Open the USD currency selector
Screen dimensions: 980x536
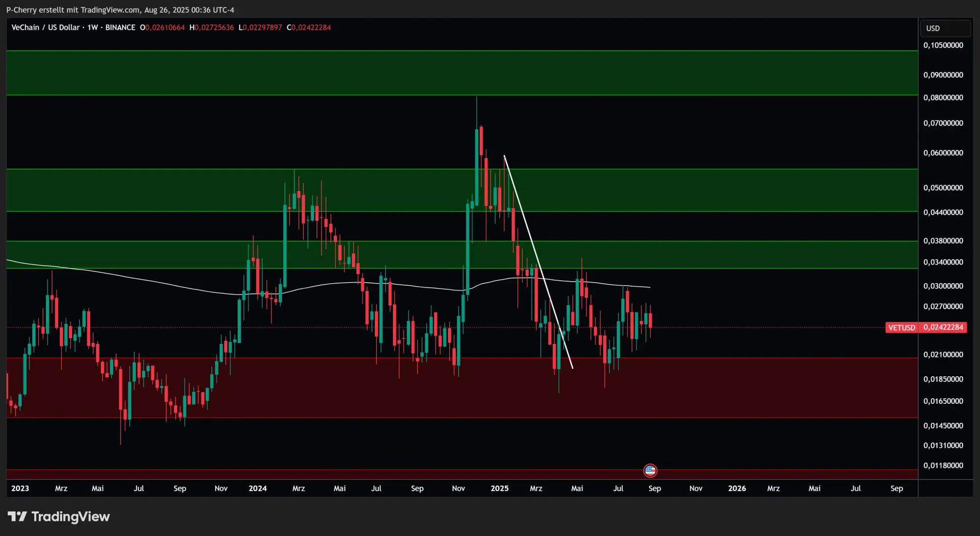coord(945,28)
